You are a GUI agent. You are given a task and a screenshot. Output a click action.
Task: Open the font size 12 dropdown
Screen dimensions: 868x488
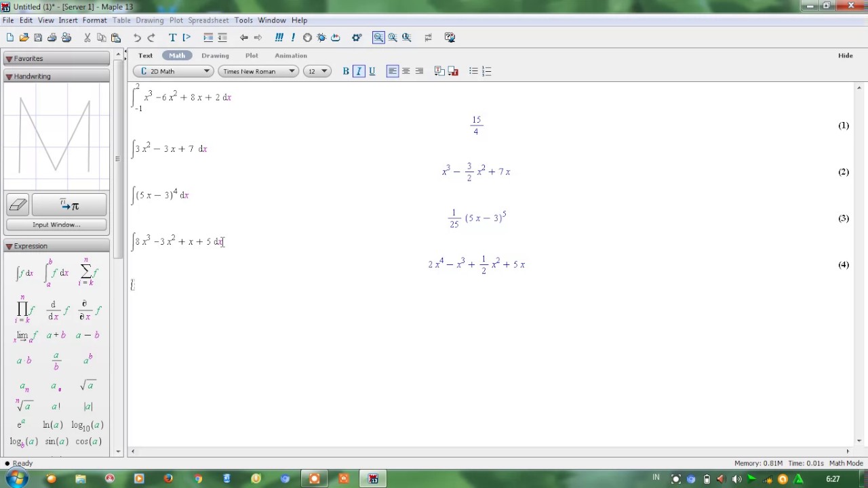point(317,71)
